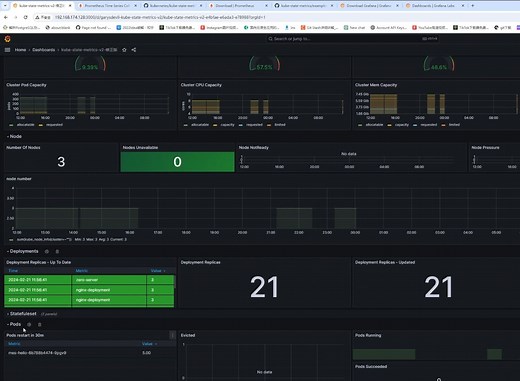Click the Cluster Pod Capacity panel title
This screenshot has width=520, height=381.
[x=26, y=85]
